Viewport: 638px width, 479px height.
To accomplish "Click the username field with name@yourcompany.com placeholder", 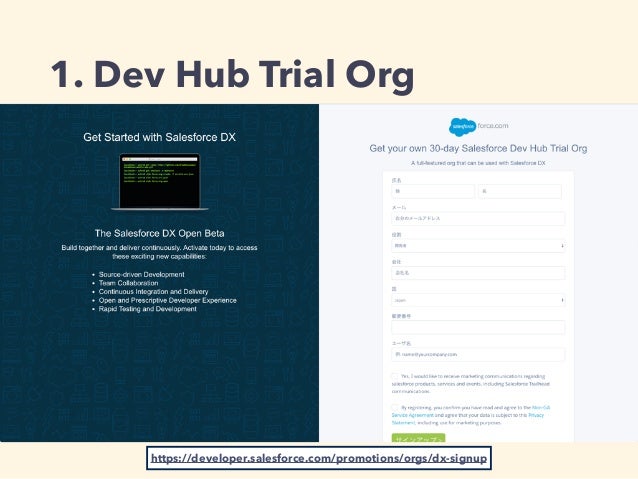I will (478, 354).
